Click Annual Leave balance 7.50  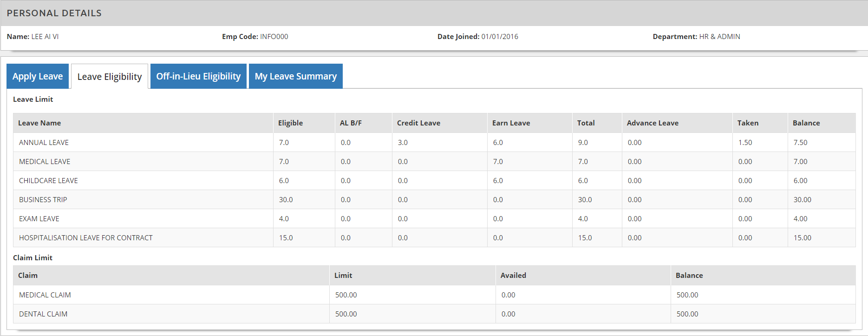click(801, 143)
